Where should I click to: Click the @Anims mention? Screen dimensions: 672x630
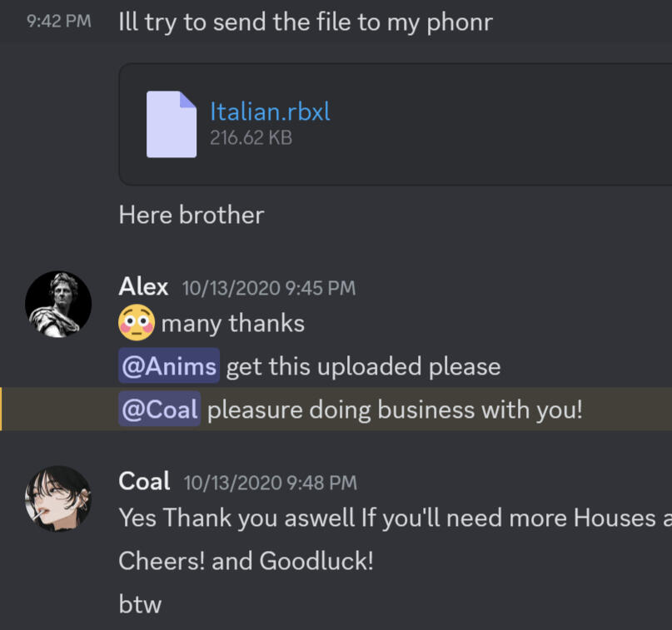(169, 366)
